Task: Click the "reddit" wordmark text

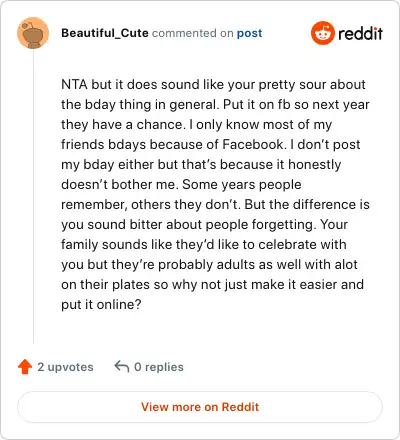Action: pos(360,33)
